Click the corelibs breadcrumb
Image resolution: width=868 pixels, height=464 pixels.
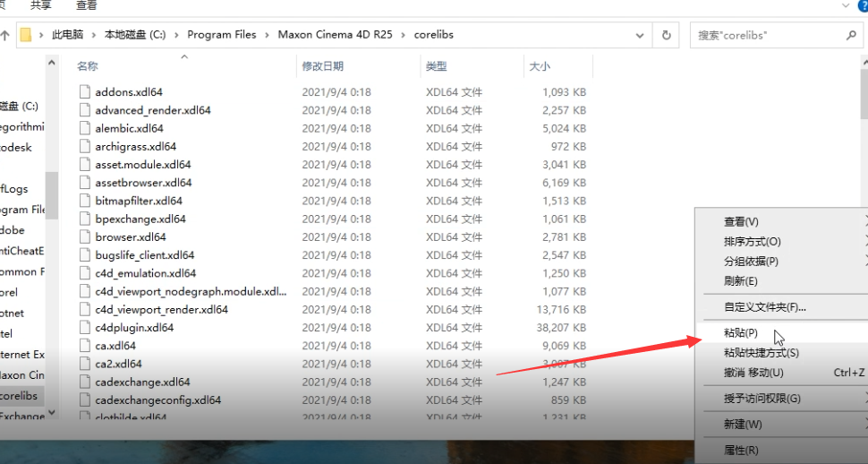pyautogui.click(x=433, y=34)
